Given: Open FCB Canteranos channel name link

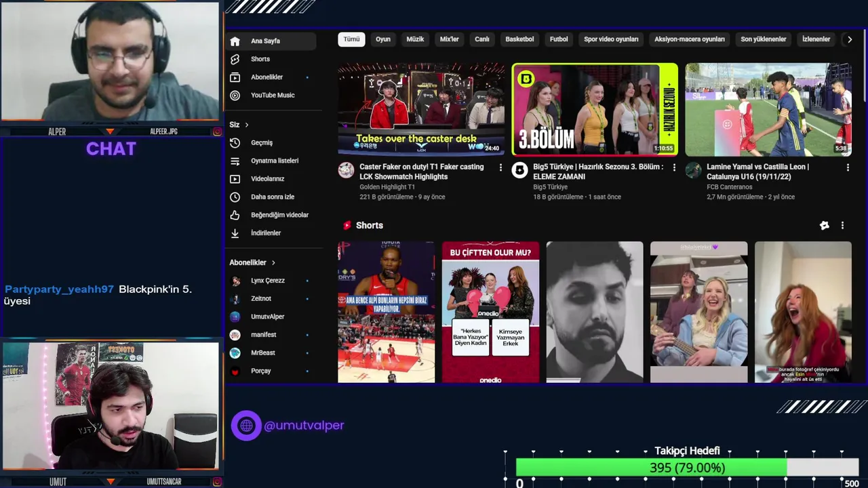Looking at the screenshot, I should 730,187.
